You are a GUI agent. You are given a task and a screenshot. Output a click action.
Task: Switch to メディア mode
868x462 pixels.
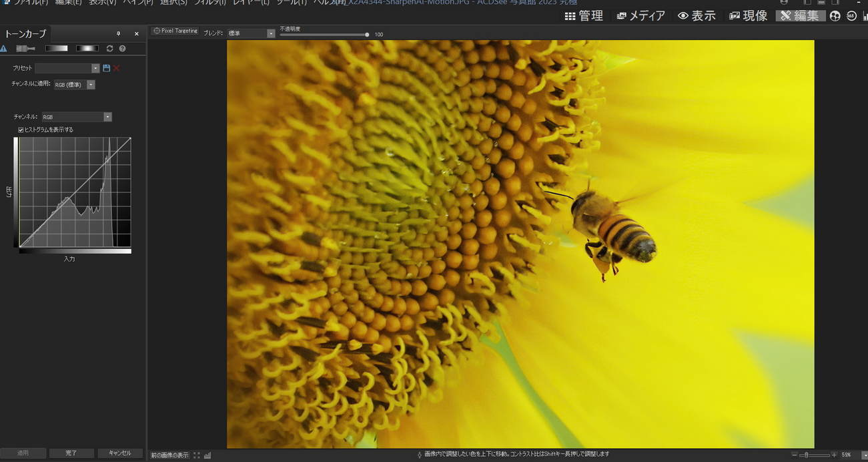(641, 15)
